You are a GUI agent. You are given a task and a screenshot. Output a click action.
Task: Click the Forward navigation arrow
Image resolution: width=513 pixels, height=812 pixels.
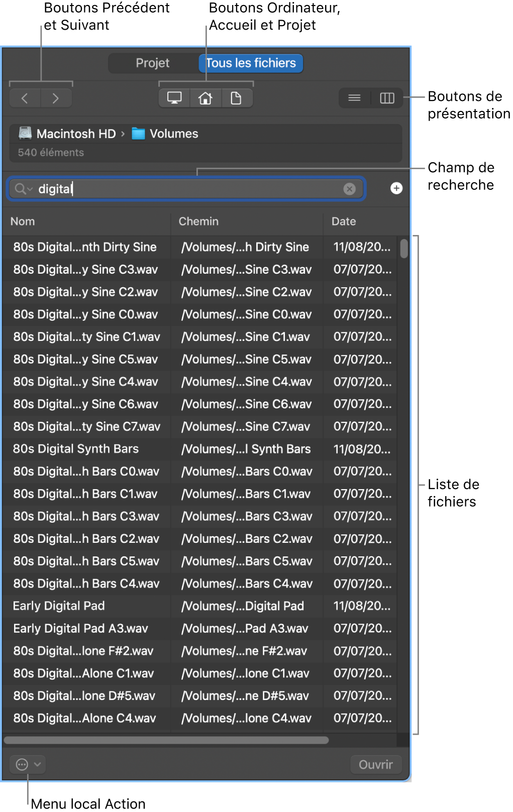[56, 98]
